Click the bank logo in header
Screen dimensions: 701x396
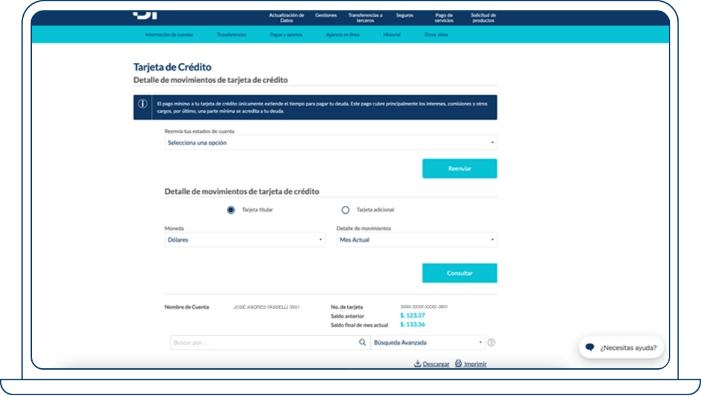click(x=145, y=15)
